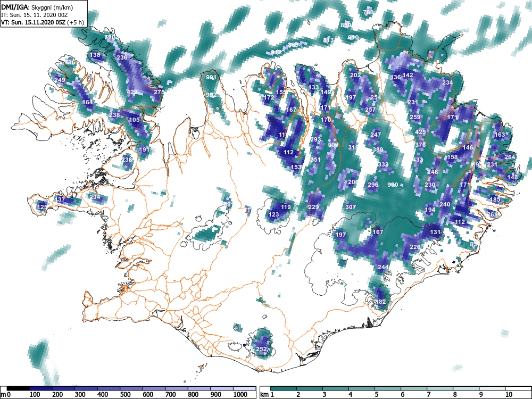Click the visibility value 351 on the map
Viewport: 532px width, 399px height.
pyautogui.click(x=315, y=160)
